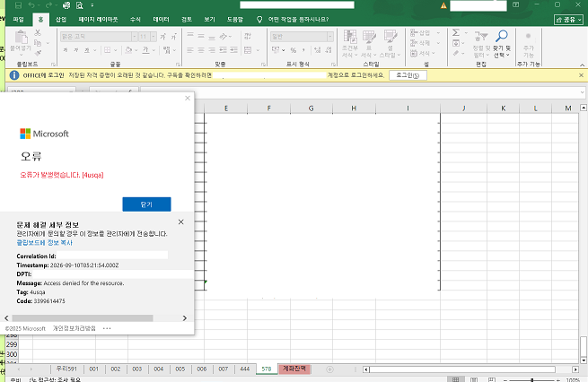
Task: Click the Increase Indent icon
Action: [233, 50]
